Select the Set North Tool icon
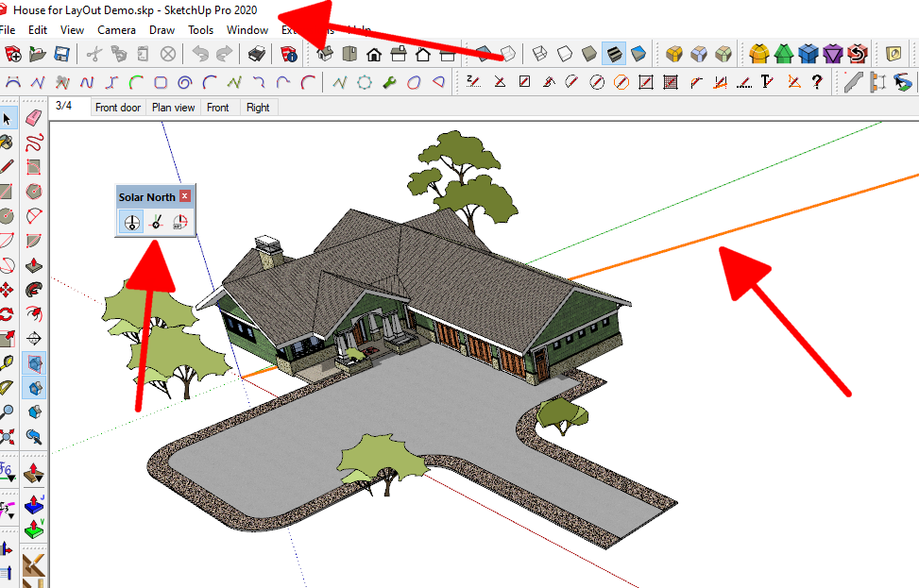The image size is (919, 588). tap(156, 223)
